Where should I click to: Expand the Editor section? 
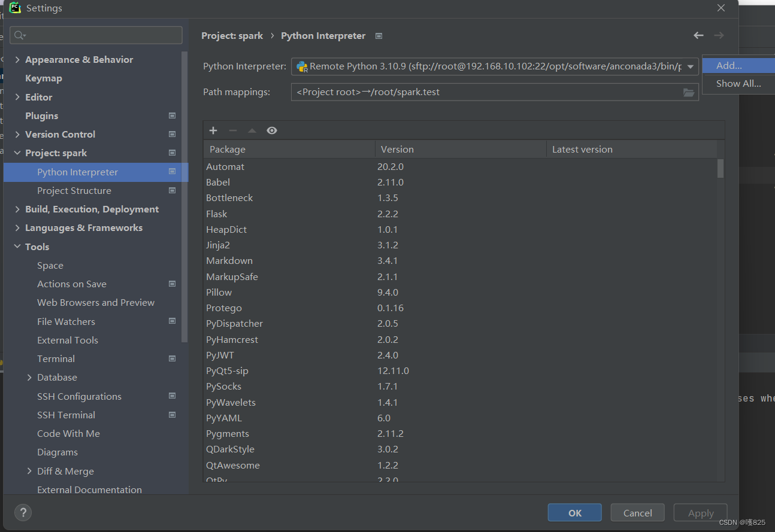(17, 97)
